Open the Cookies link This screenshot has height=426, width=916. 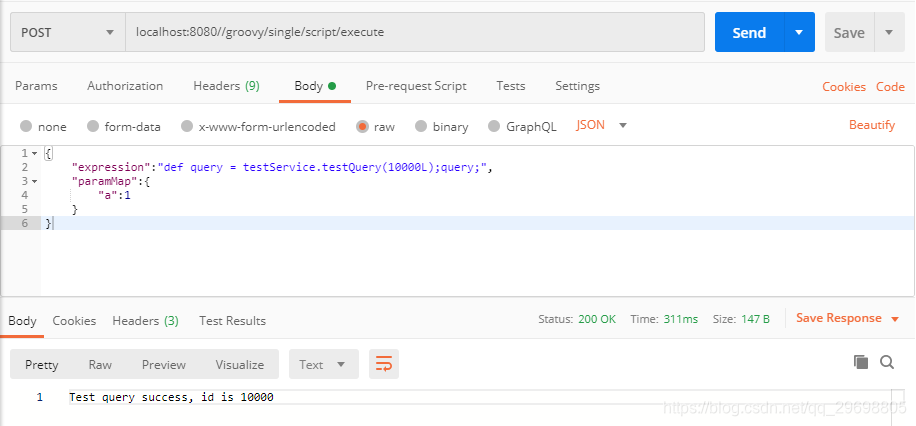(844, 86)
